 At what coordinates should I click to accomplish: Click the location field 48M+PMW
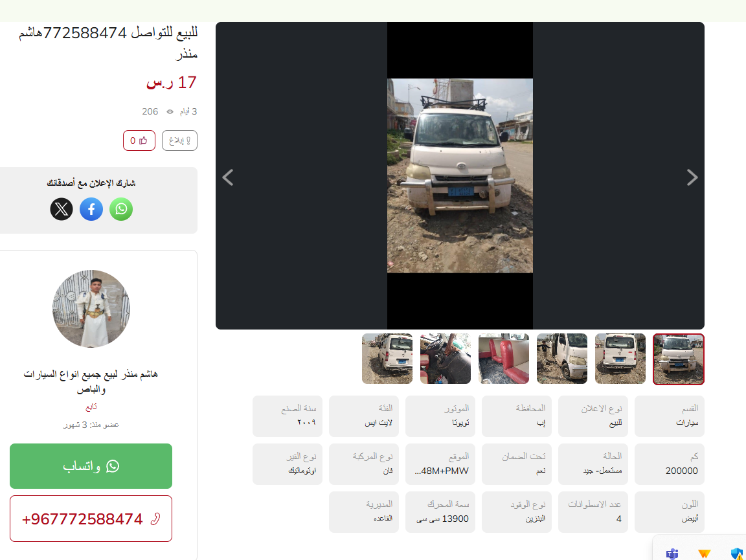pos(440,464)
